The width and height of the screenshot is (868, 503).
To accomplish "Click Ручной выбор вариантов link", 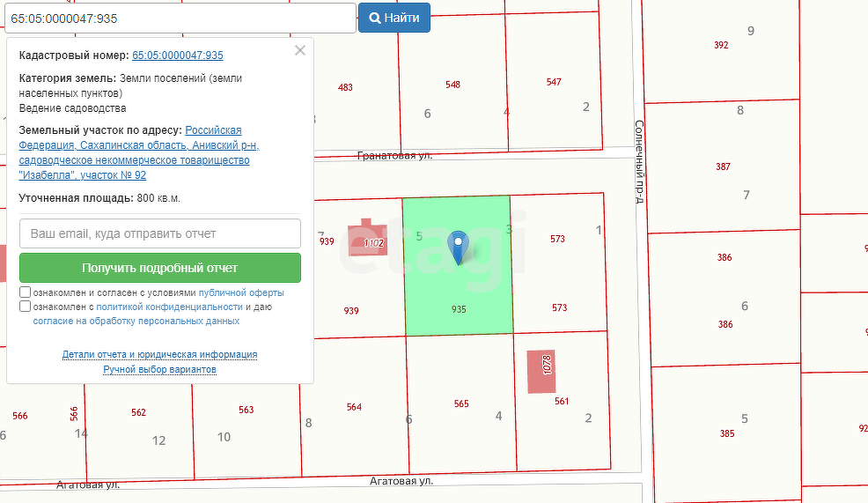I will [159, 369].
